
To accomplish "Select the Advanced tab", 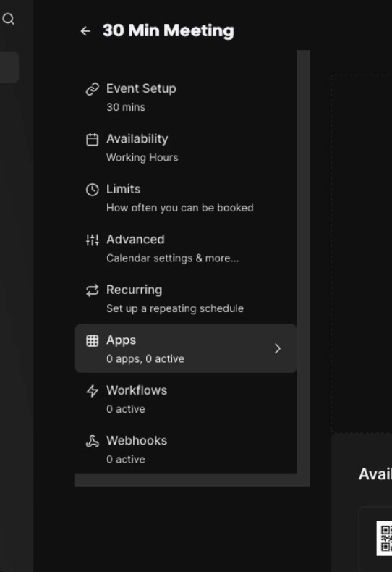I will (186, 249).
